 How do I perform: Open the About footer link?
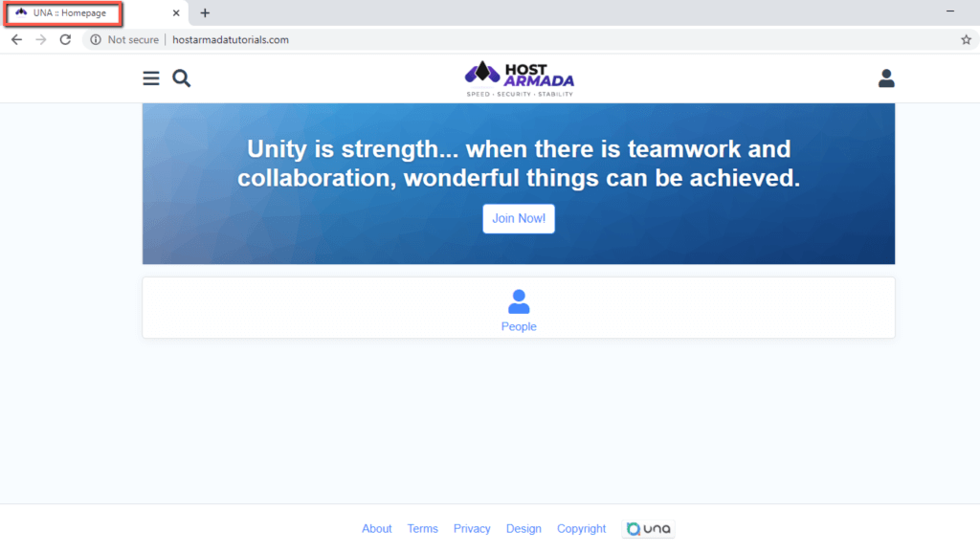377,529
